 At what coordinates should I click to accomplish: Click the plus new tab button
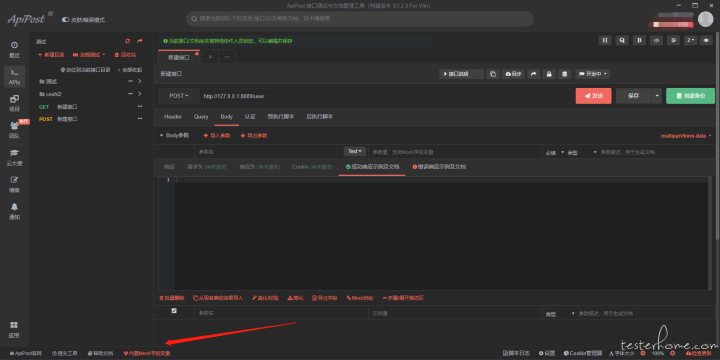click(x=210, y=57)
